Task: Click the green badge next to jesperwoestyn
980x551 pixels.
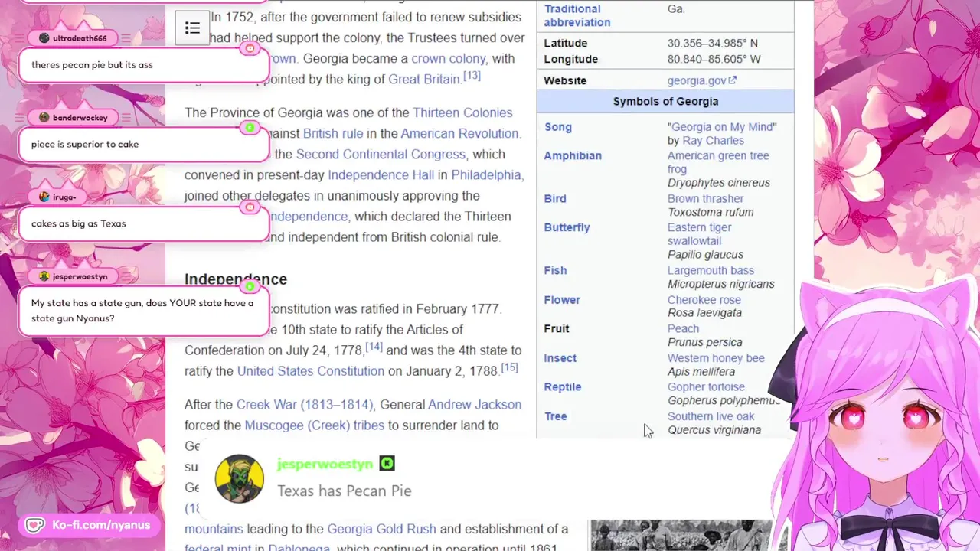Action: coord(387,463)
